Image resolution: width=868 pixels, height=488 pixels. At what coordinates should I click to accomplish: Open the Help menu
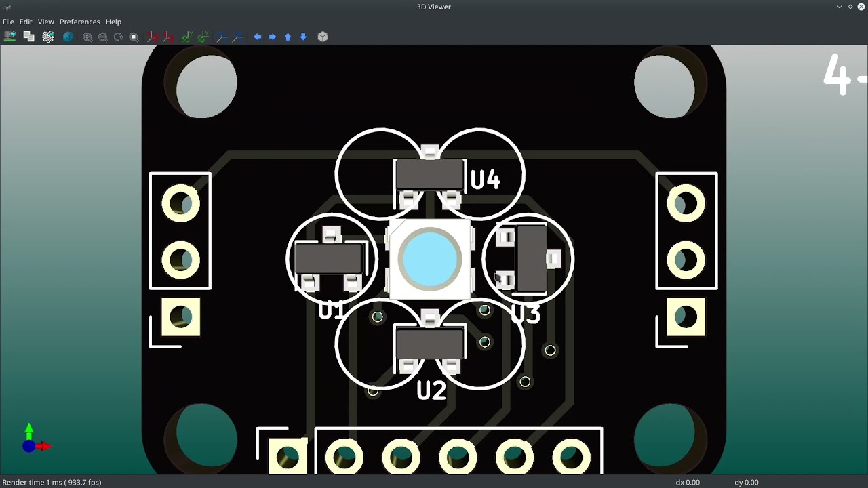(113, 22)
